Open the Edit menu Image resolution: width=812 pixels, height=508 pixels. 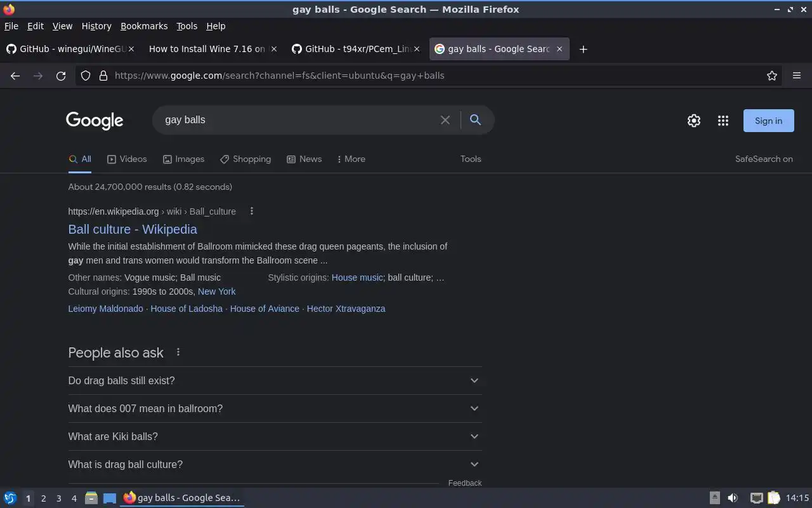pyautogui.click(x=36, y=26)
